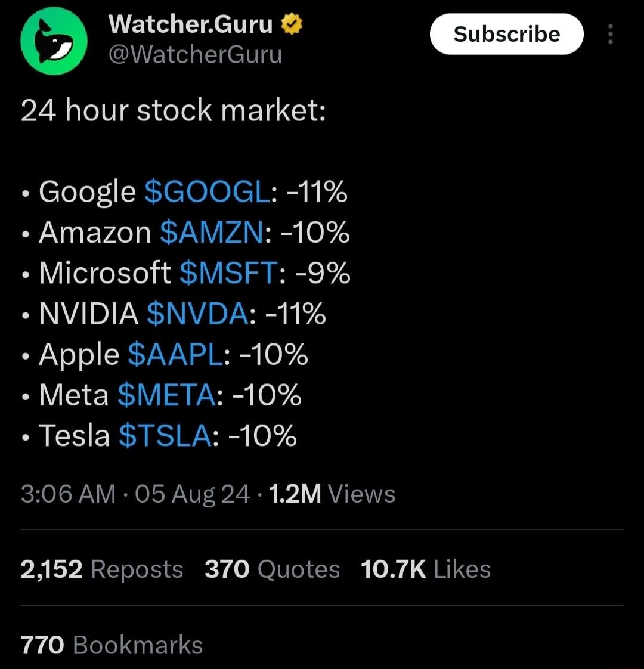Tap the $TSLA cashtag

[x=165, y=435]
